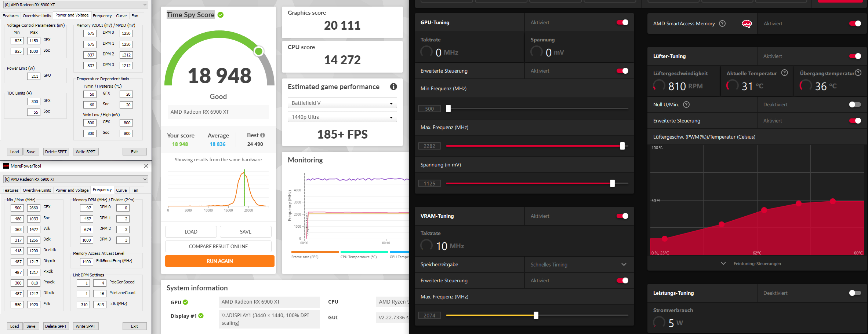Open help icon for Übergangstemperatur
Image resolution: width=868 pixels, height=334 pixels.
pos(858,73)
